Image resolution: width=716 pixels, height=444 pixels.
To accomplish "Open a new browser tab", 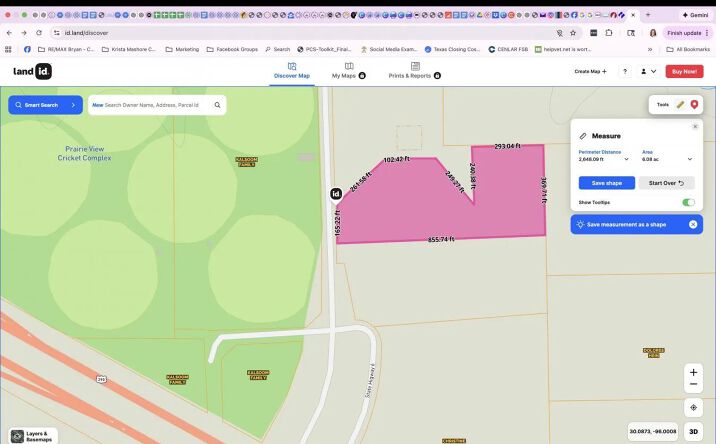I will click(648, 15).
